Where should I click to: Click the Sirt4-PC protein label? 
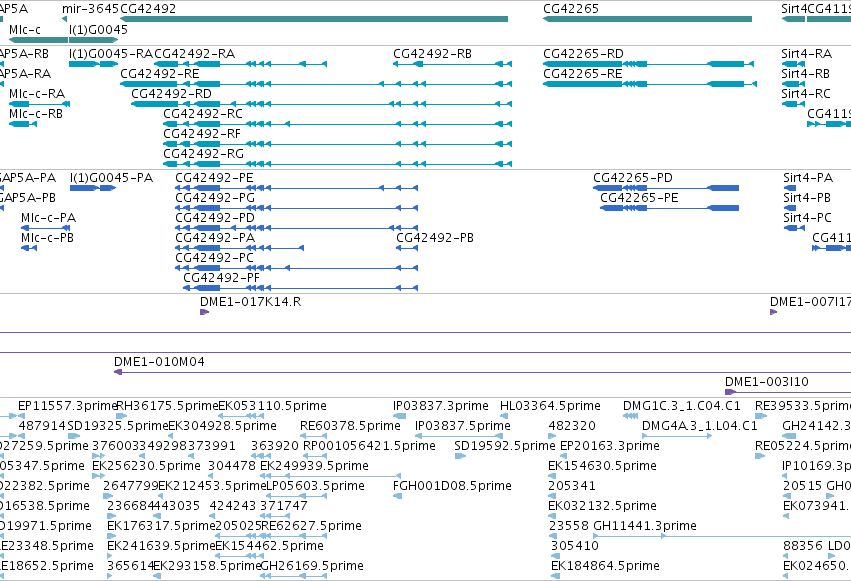click(807, 218)
